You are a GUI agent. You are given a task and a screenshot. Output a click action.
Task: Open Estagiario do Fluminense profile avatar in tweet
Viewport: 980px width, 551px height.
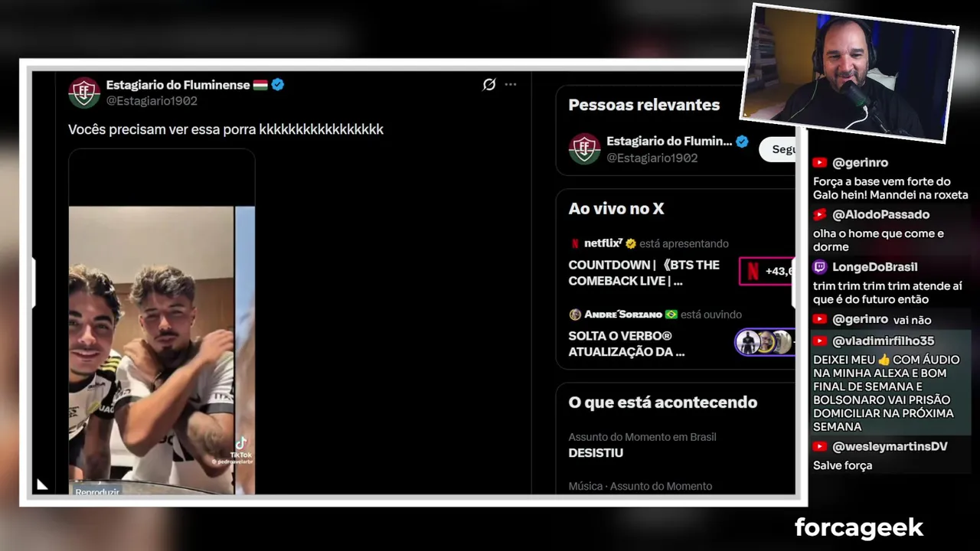coord(84,93)
